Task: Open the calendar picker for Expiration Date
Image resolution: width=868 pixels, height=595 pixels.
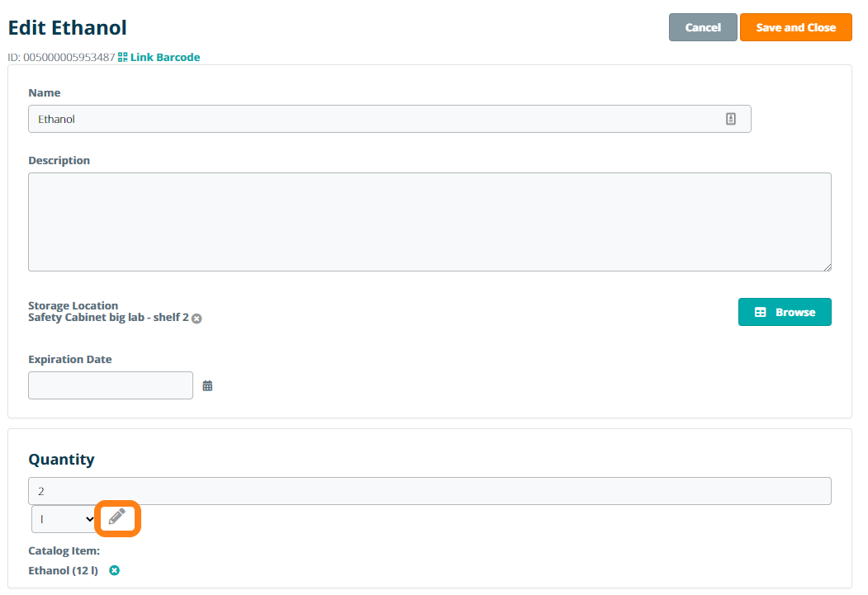Action: coord(207,385)
